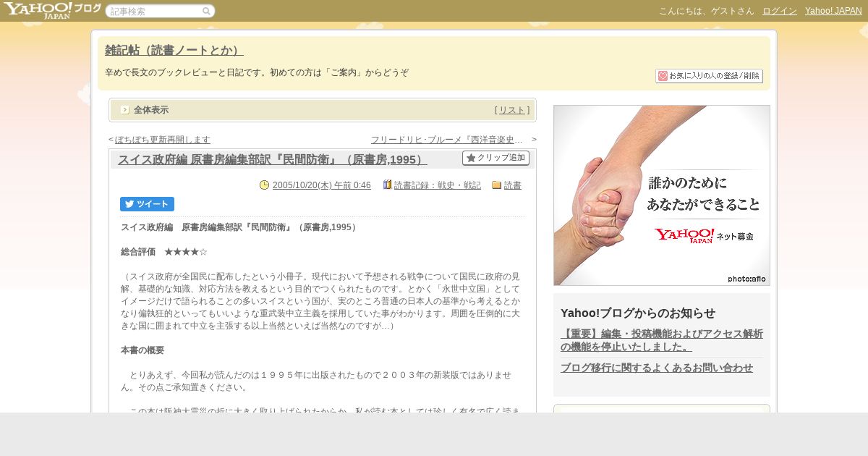868x456 pixels.
Task: Click the クリップ追加 button
Action: (495, 158)
